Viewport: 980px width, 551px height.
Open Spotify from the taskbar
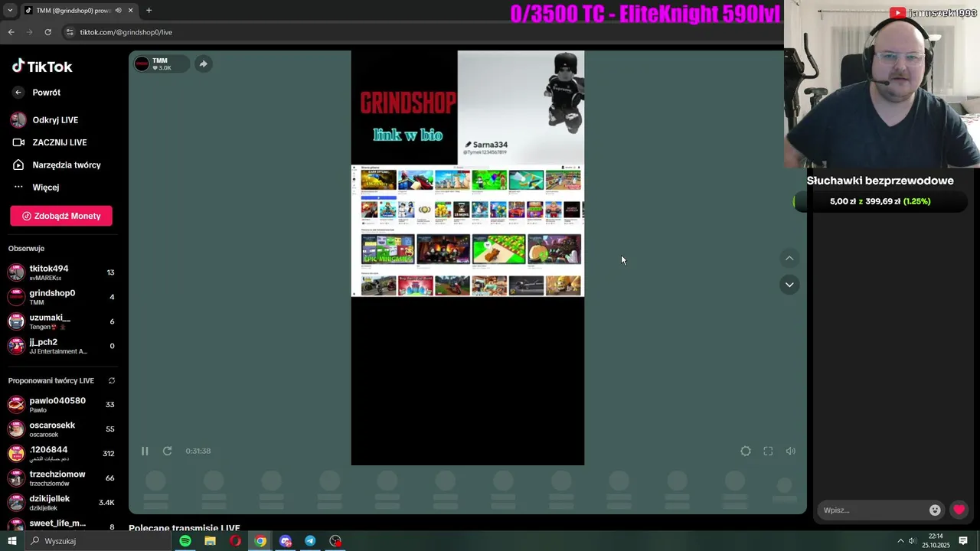point(185,541)
